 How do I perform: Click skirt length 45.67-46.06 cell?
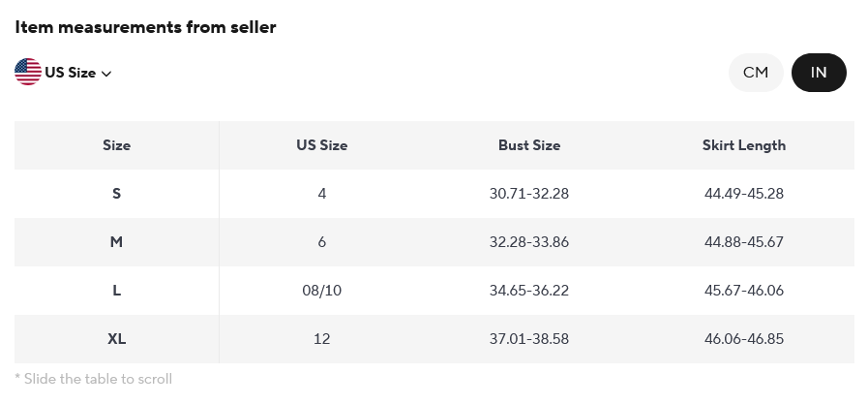point(743,291)
